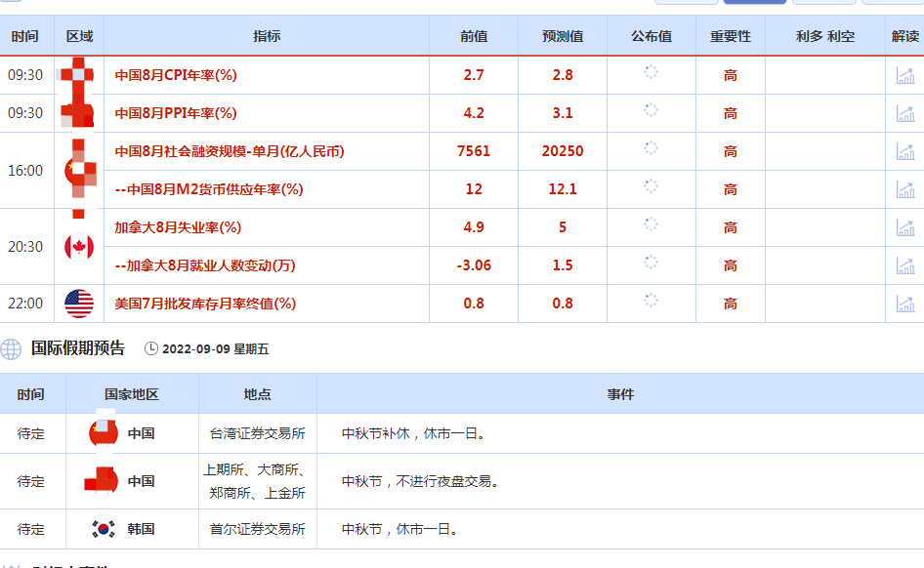This screenshot has height=568, width=924.
Task: Open the 加拿大8月失业率(%) indicator link
Action: [178, 227]
